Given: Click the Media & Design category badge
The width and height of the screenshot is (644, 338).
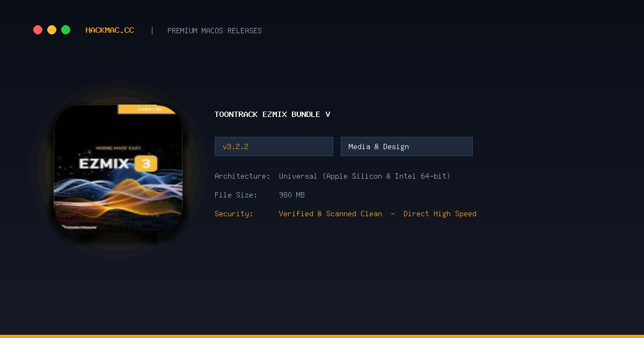Looking at the screenshot, I should tap(407, 146).
